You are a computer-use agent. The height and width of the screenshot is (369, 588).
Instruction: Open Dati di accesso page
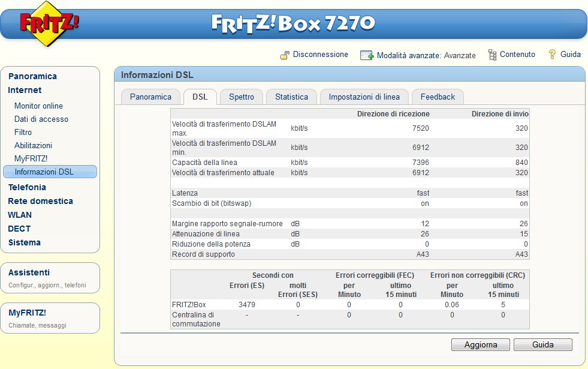coord(41,119)
